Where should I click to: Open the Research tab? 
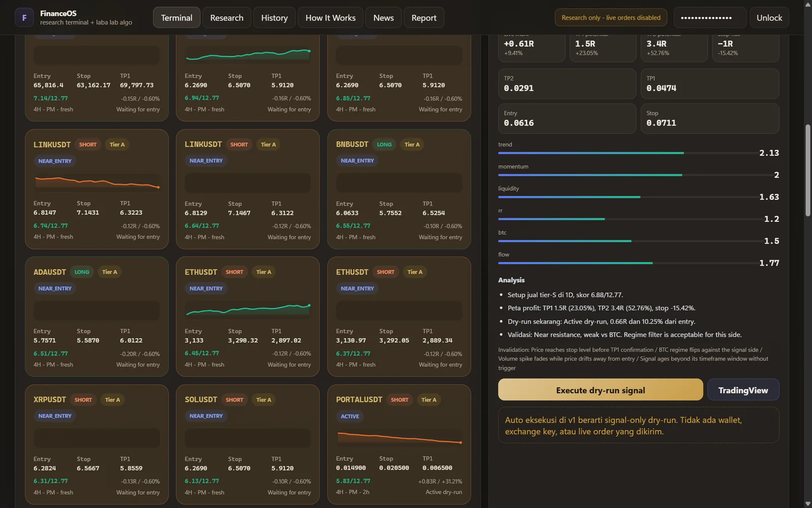(227, 18)
